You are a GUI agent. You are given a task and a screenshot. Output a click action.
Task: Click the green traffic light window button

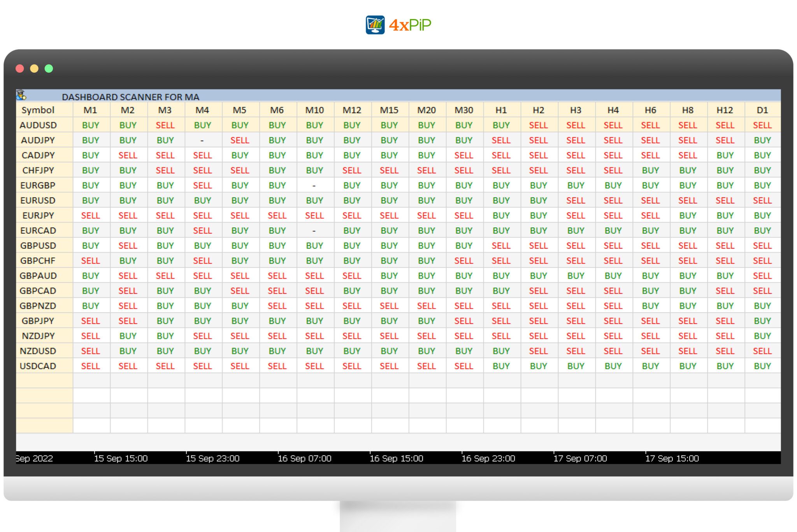pyautogui.click(x=49, y=68)
